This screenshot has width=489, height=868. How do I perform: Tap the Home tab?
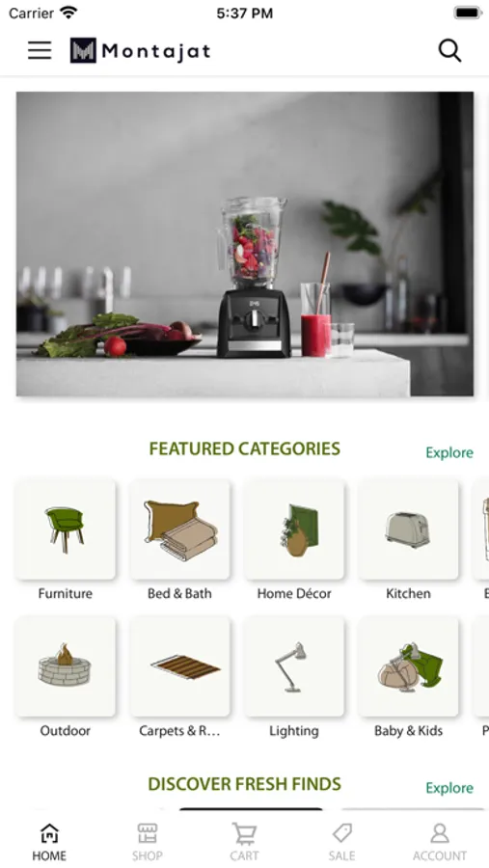[x=49, y=842]
